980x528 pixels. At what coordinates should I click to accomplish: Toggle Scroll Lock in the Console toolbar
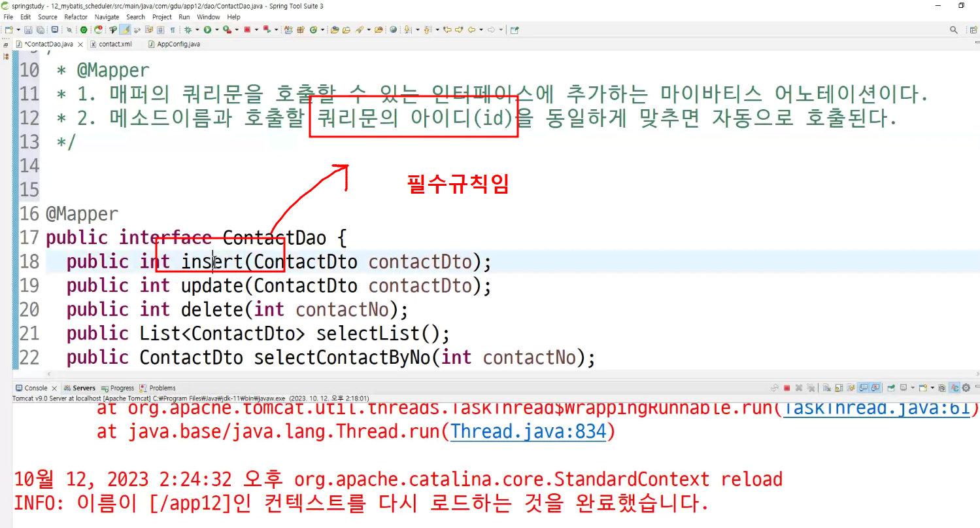click(839, 388)
